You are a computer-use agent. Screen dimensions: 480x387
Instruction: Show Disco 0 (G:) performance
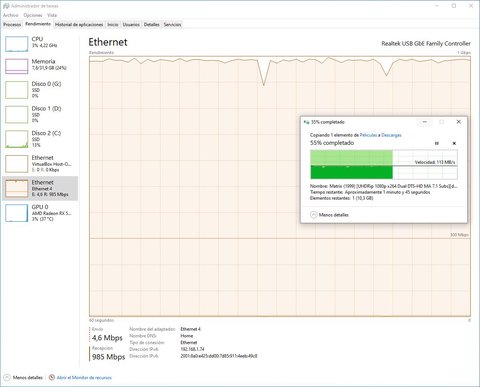pyautogui.click(x=40, y=90)
